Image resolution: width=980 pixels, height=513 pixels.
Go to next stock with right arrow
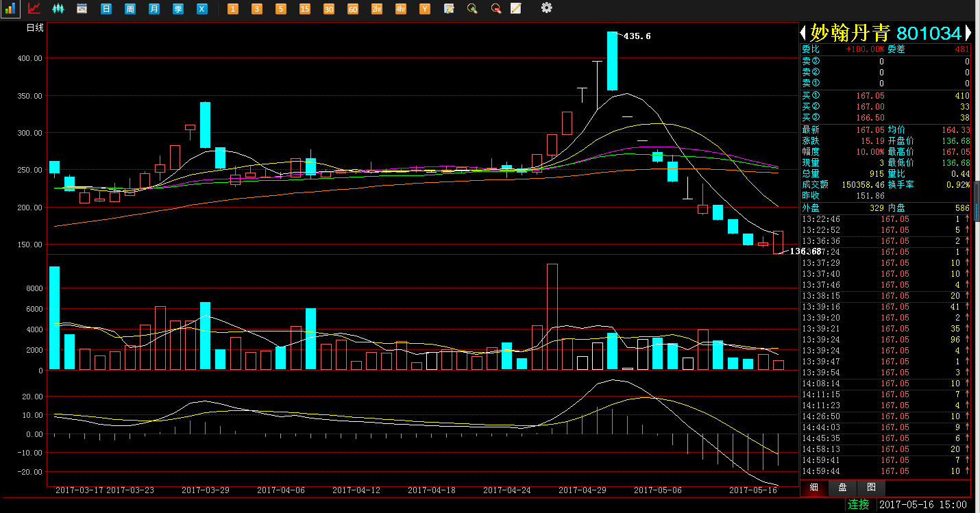[x=968, y=32]
